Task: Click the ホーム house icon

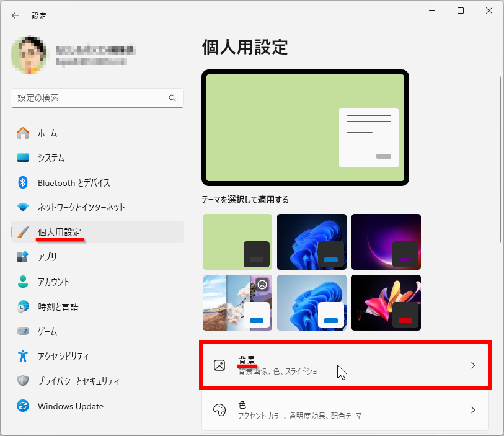Action: click(23, 133)
